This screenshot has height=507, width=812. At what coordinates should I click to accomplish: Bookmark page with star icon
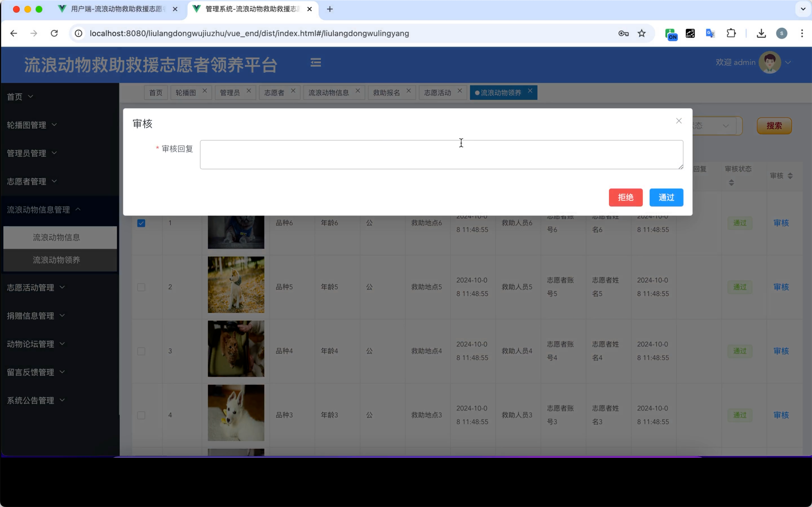(x=641, y=33)
